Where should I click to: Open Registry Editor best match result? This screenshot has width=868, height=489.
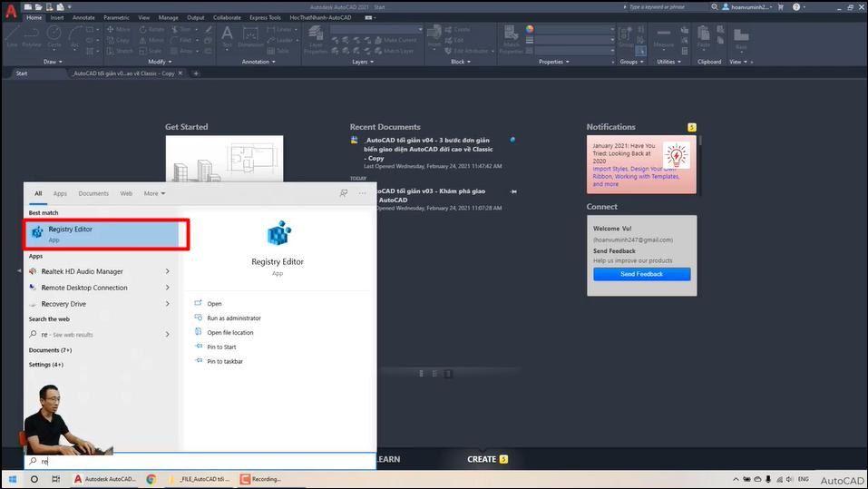click(106, 234)
